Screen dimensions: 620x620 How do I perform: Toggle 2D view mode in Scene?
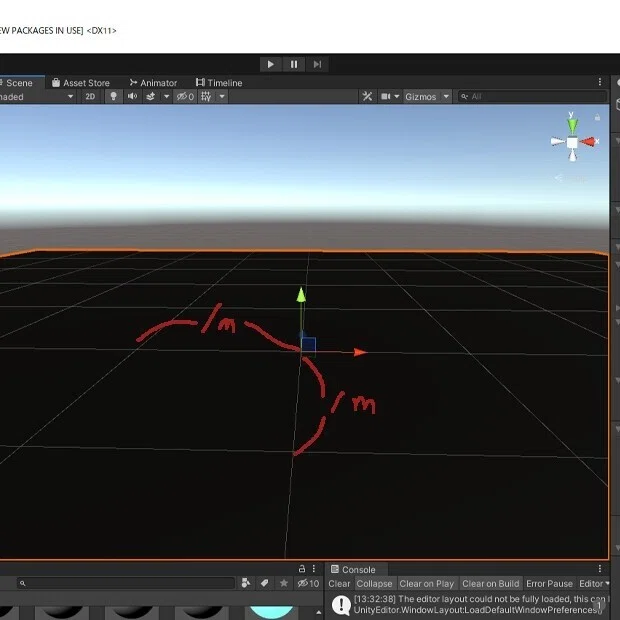pyautogui.click(x=90, y=97)
